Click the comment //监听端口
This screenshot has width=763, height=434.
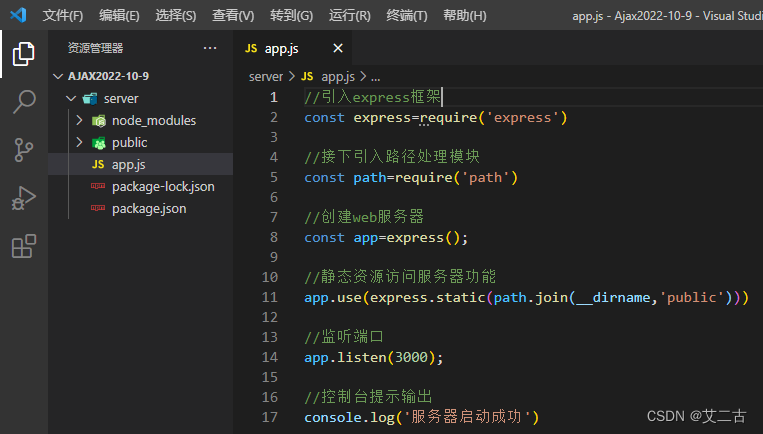[x=344, y=336]
